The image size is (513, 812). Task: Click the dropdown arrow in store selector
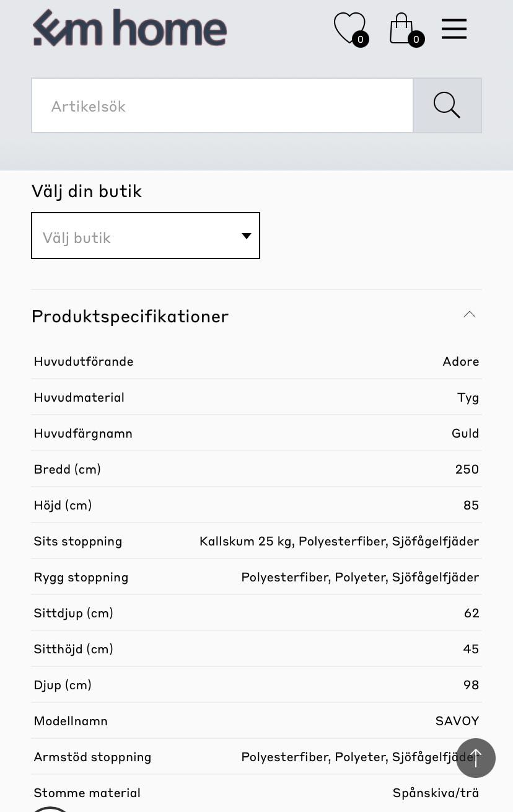click(246, 236)
